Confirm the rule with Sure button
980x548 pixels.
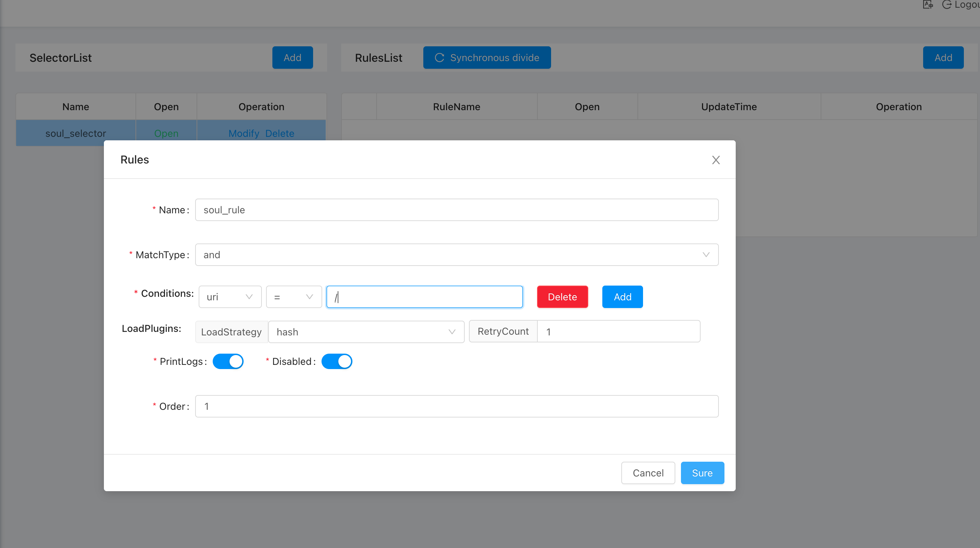(x=702, y=473)
